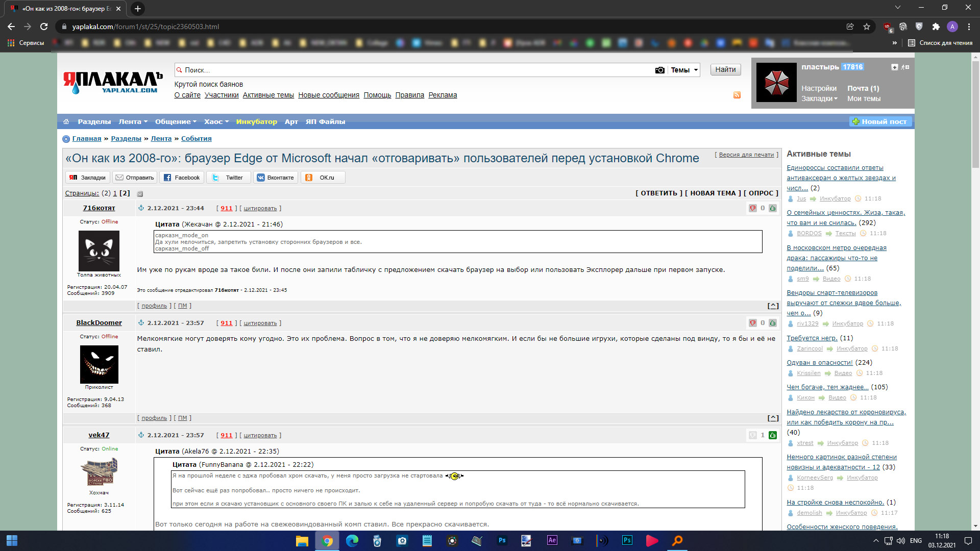
Task: Expand the Хаос navigation dropdown
Action: [216, 121]
